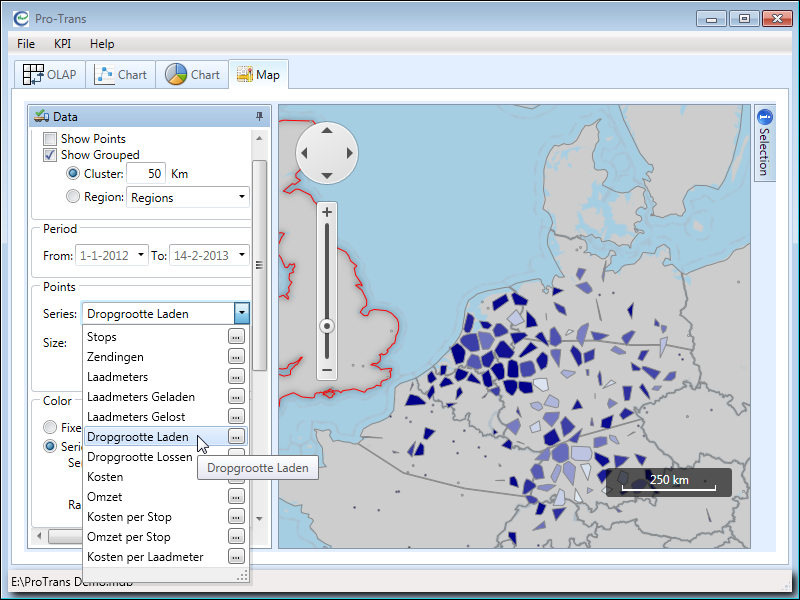Click the Cluster distance input field
This screenshot has height=600, width=800.
tap(146, 173)
